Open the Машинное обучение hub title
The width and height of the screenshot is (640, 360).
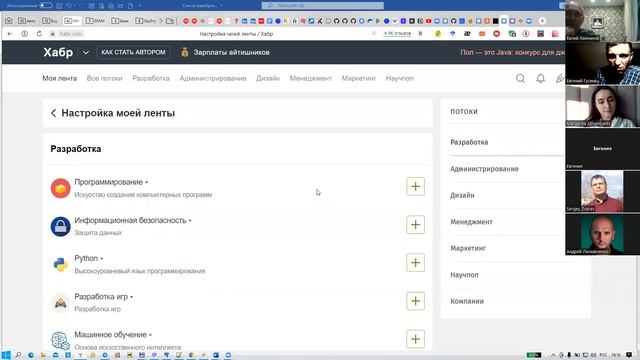[x=110, y=335]
